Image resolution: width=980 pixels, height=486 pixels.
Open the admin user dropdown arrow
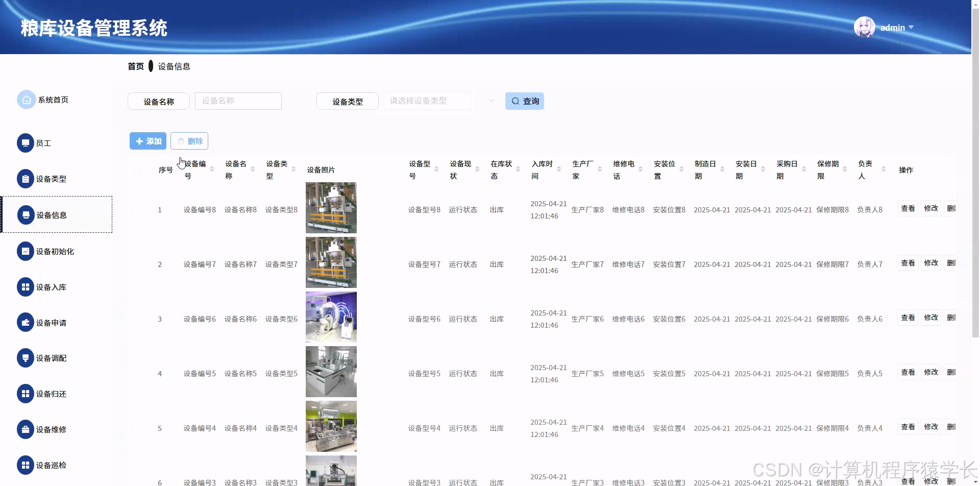(911, 27)
